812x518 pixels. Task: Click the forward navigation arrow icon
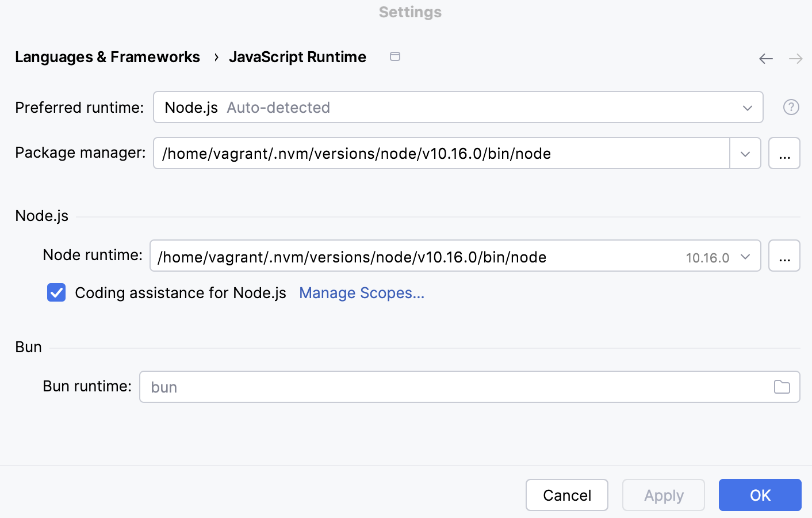click(x=795, y=58)
